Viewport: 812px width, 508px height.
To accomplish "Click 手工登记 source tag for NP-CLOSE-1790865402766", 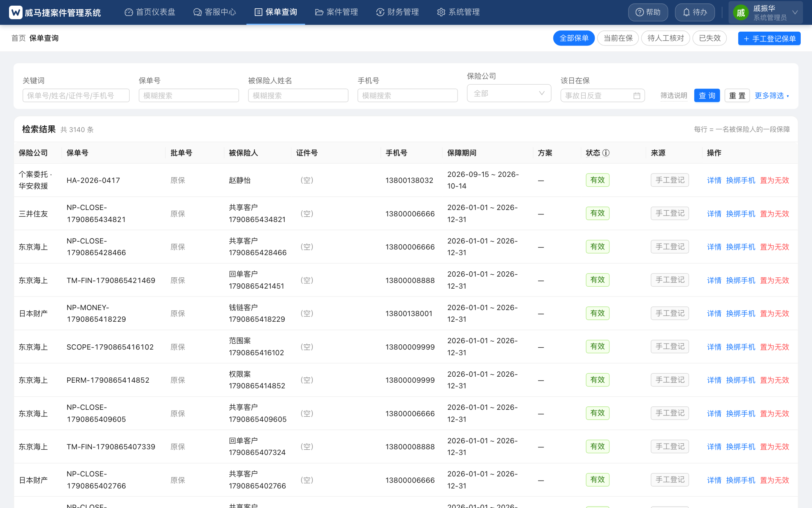I will pyautogui.click(x=670, y=480).
